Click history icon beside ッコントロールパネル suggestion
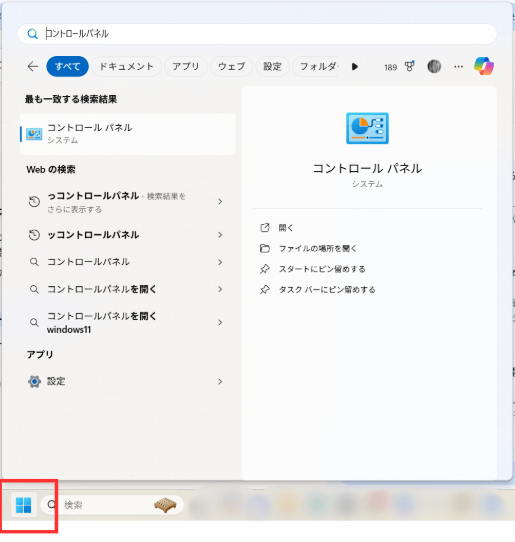This screenshot has width=515, height=542. click(x=34, y=235)
